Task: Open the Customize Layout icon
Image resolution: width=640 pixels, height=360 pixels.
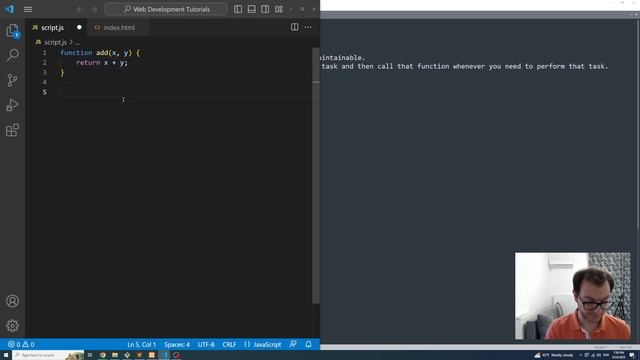Action: (x=279, y=9)
